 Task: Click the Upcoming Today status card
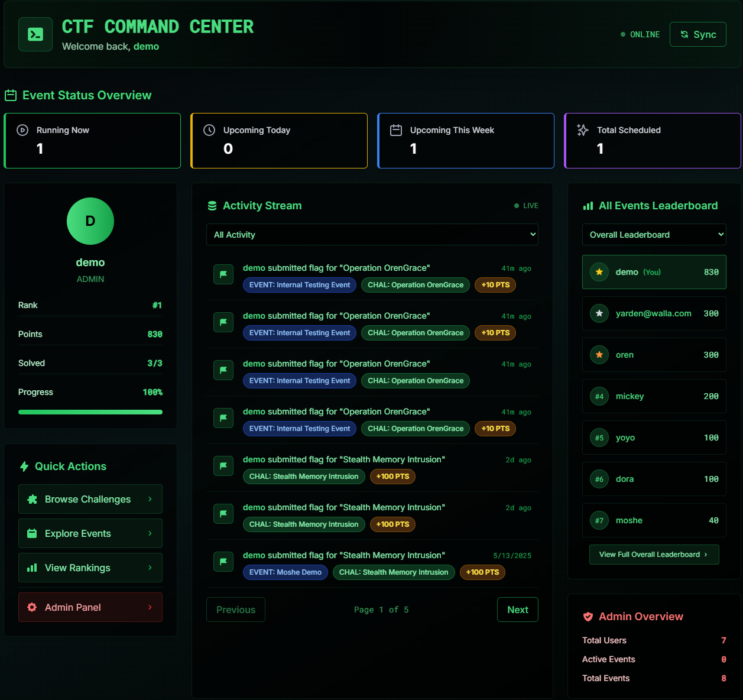(279, 141)
